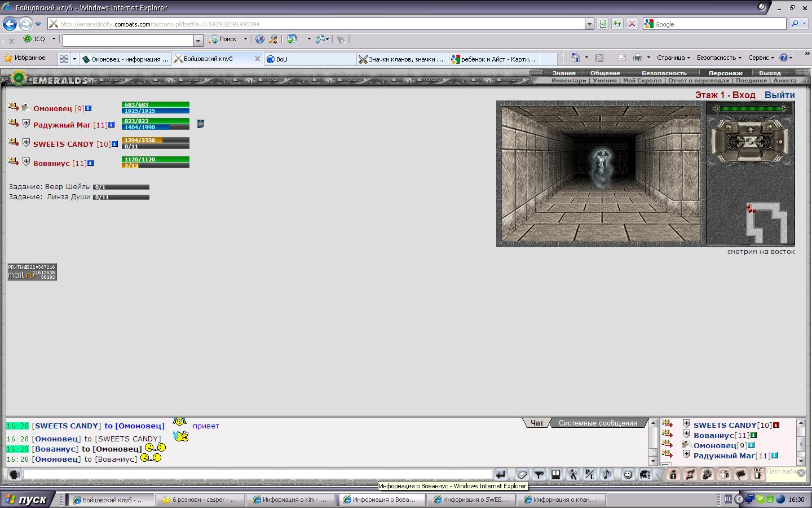Image resolution: width=812 pixels, height=508 pixels.
Task: Click the eraser clear chat icon
Action: pyautogui.click(x=522, y=475)
